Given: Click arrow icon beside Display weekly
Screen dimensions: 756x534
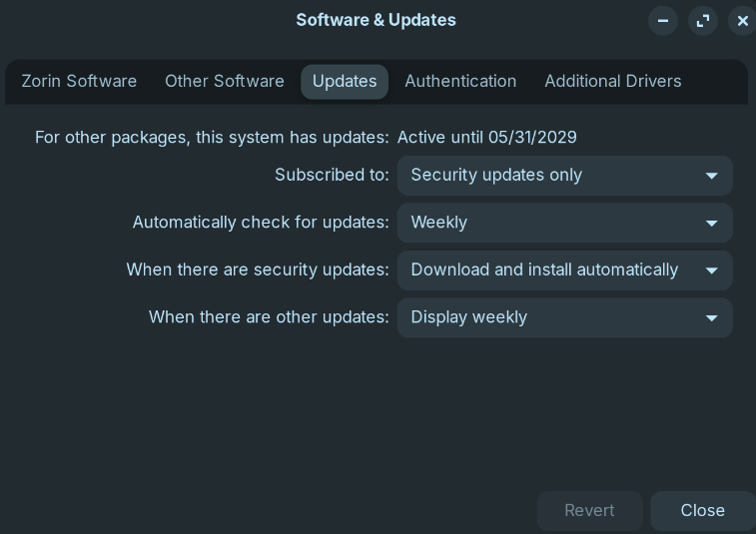Looking at the screenshot, I should coord(712,318).
